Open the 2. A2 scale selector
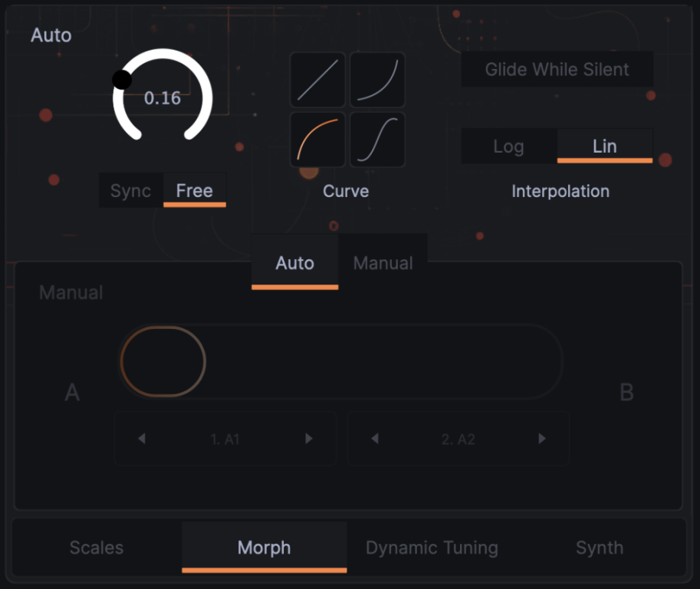The image size is (700, 589). click(458, 439)
